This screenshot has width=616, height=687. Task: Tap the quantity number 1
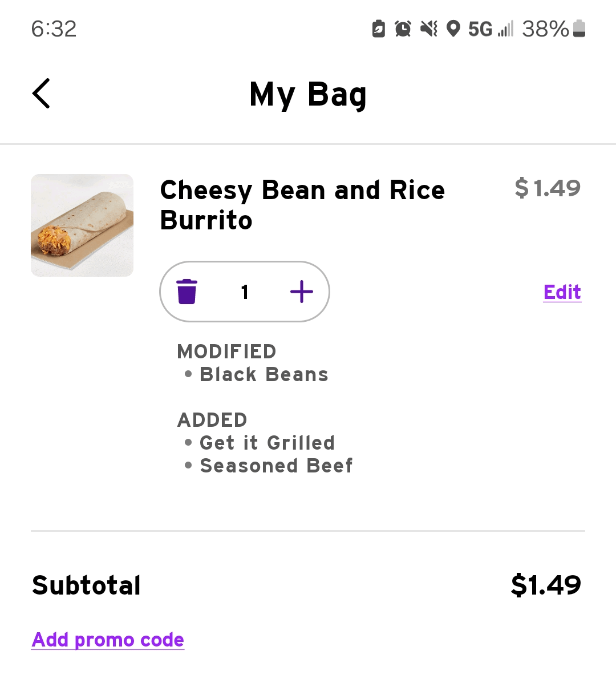[x=245, y=292]
